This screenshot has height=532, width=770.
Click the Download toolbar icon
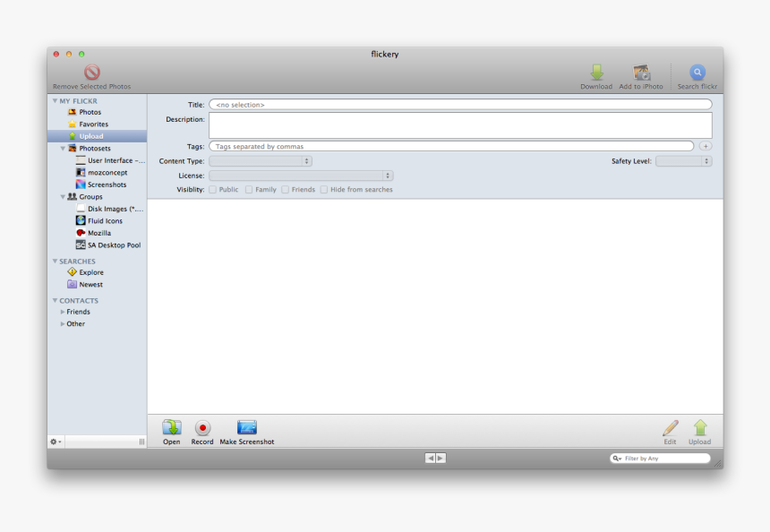[596, 73]
